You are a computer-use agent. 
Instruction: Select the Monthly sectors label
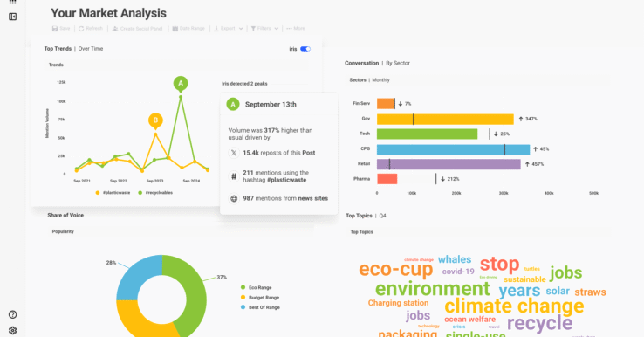[x=380, y=80]
